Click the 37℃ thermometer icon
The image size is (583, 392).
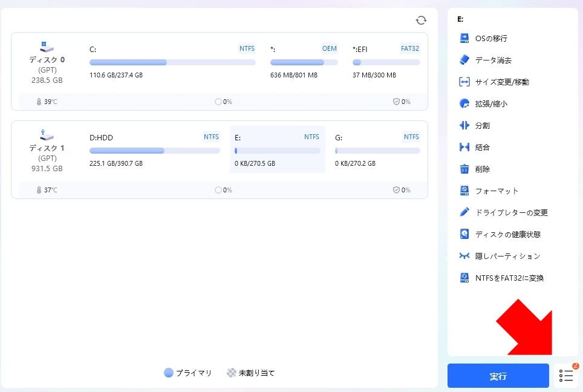tap(39, 190)
